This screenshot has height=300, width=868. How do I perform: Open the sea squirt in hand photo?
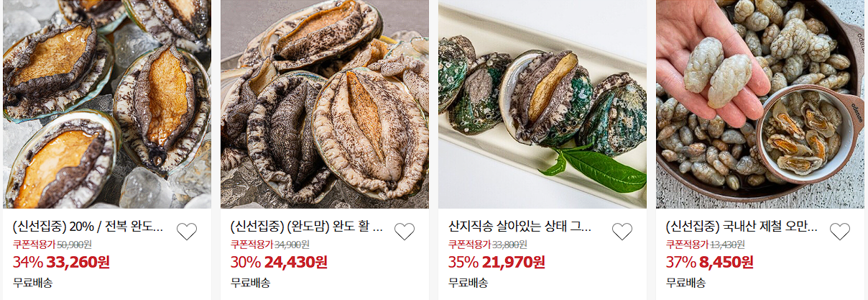760,104
